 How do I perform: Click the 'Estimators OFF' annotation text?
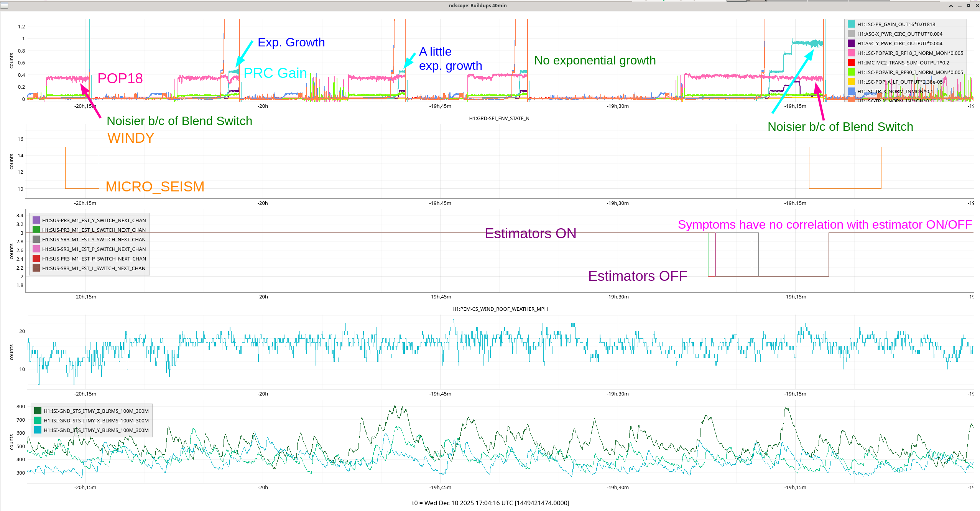pyautogui.click(x=637, y=276)
